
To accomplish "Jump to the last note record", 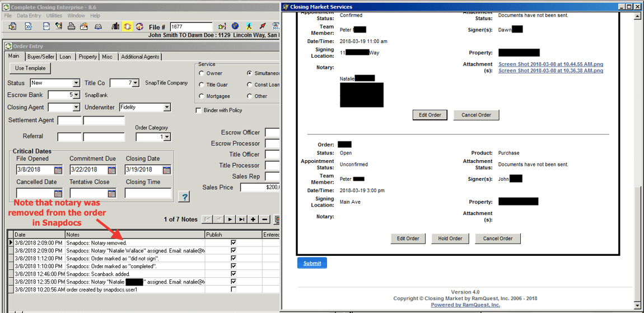I will (242, 219).
